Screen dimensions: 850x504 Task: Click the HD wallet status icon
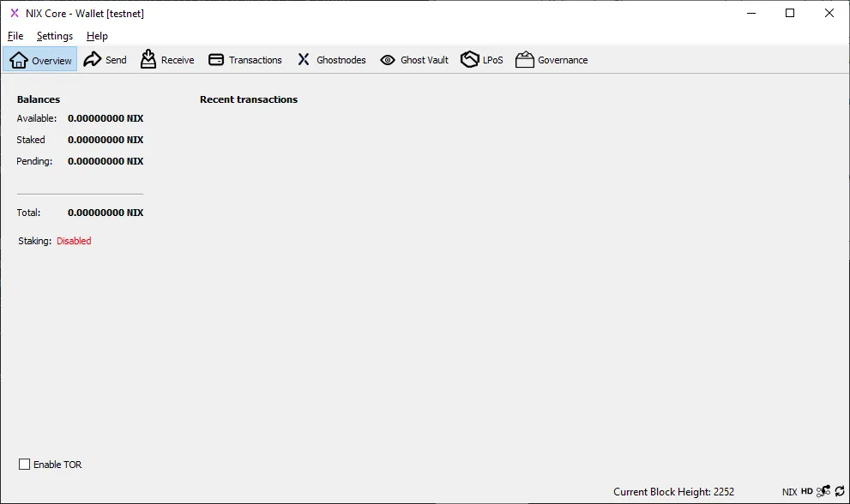[x=807, y=491]
